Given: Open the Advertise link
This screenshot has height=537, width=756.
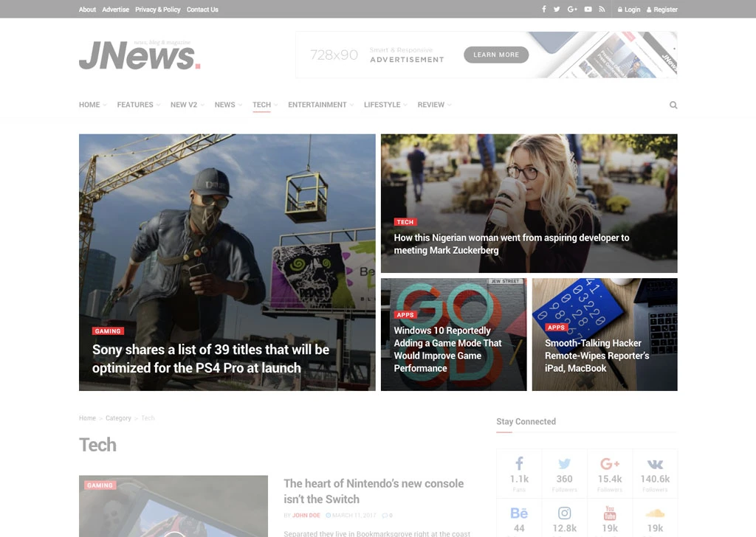Looking at the screenshot, I should (116, 9).
